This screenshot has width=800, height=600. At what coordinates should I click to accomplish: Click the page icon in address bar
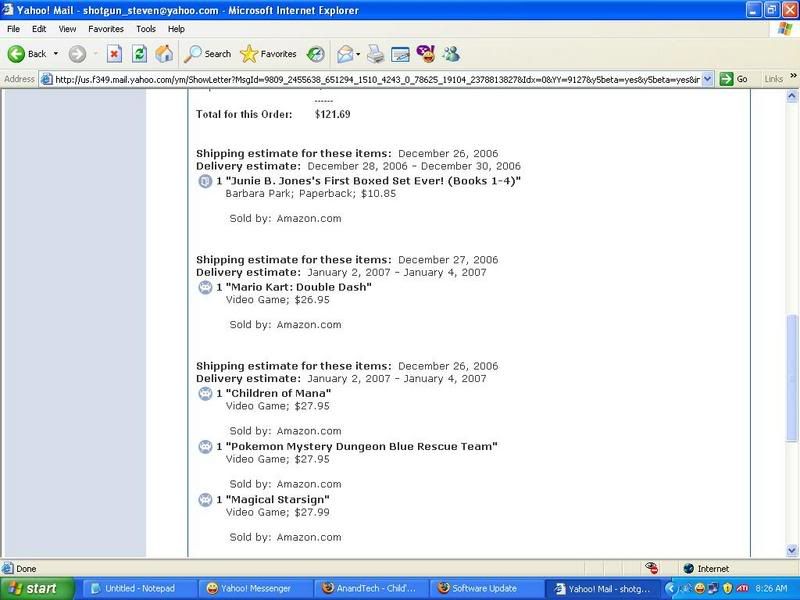46,79
